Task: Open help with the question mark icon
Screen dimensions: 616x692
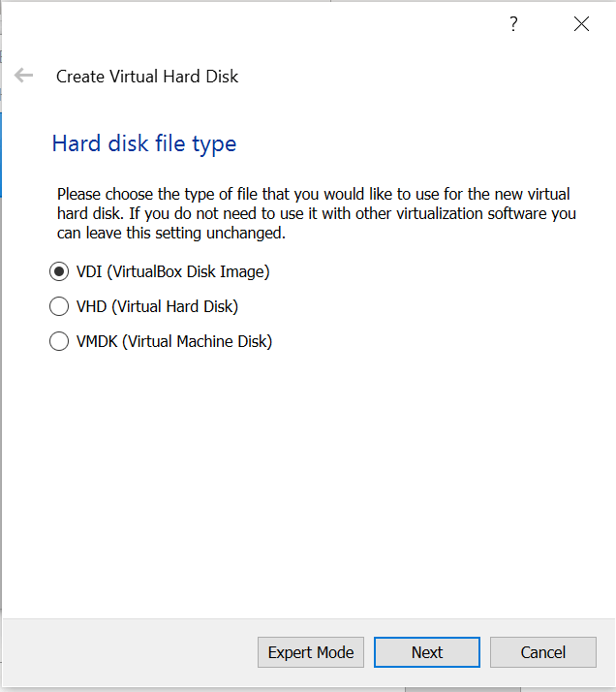Action: 513,24
